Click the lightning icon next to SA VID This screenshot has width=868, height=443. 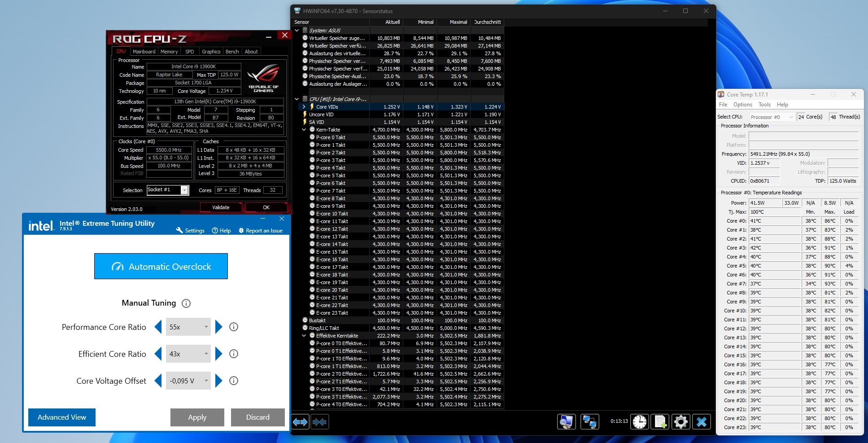pyautogui.click(x=305, y=122)
